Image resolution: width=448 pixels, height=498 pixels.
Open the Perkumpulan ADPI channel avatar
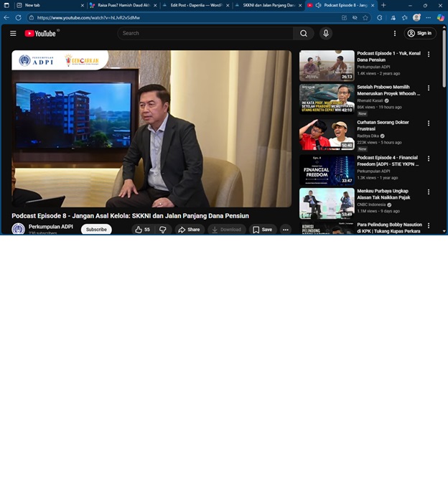click(x=18, y=229)
